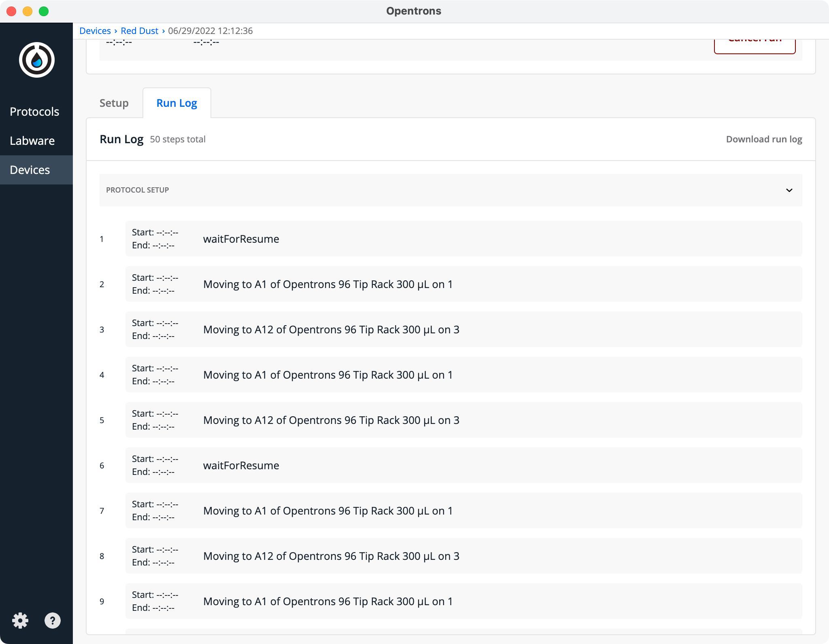This screenshot has height=644, width=829.
Task: Select Devices in the sidebar
Action: (30, 170)
